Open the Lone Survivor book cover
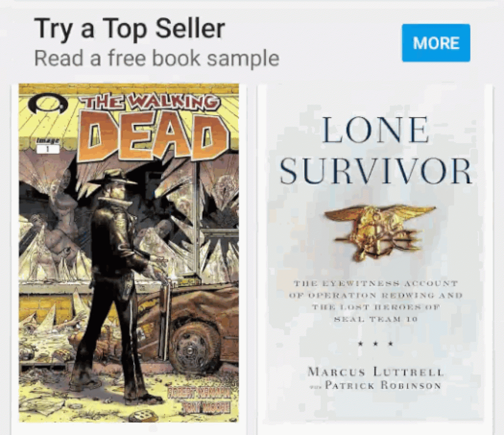This screenshot has width=504, height=435. coord(375,252)
